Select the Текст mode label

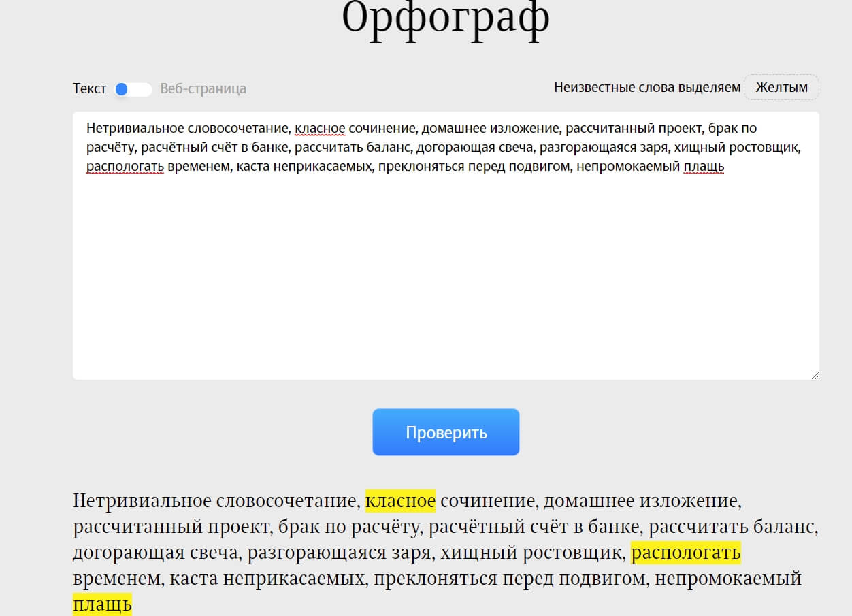pyautogui.click(x=90, y=88)
